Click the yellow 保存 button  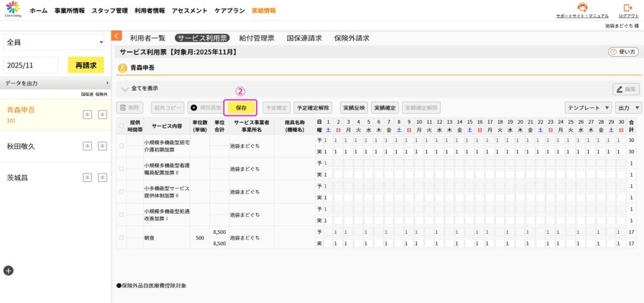pos(241,107)
